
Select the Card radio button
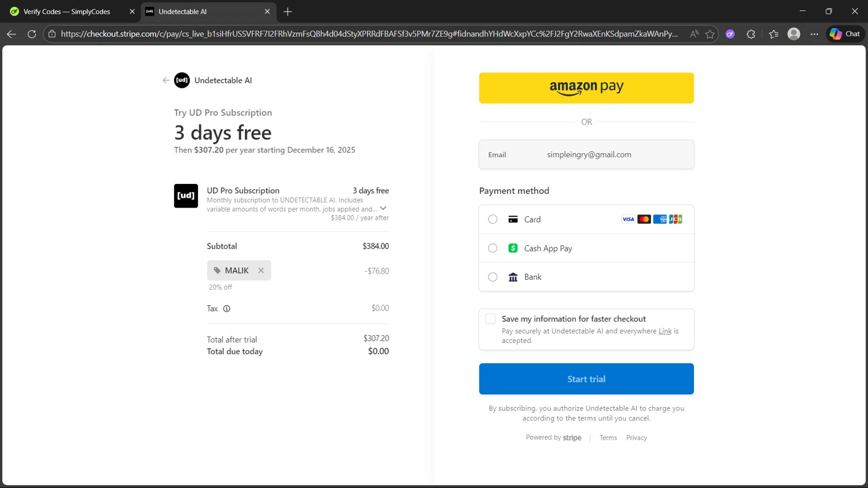(492, 219)
